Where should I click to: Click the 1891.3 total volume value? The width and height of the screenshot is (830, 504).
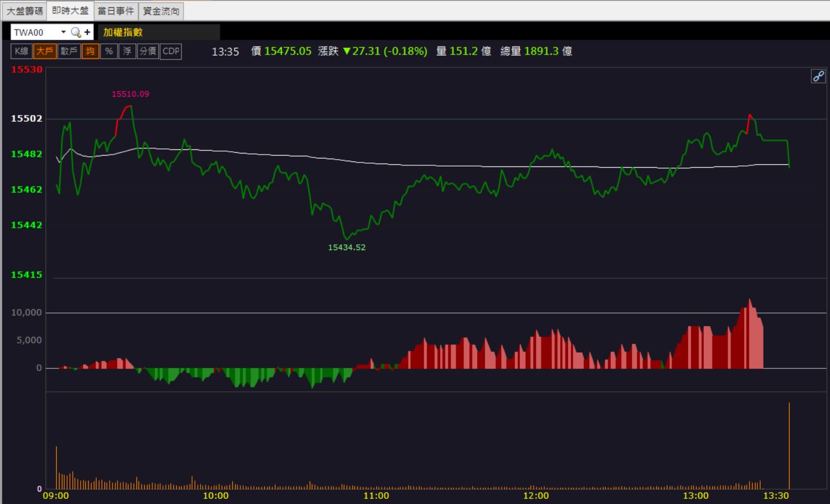coord(541,51)
